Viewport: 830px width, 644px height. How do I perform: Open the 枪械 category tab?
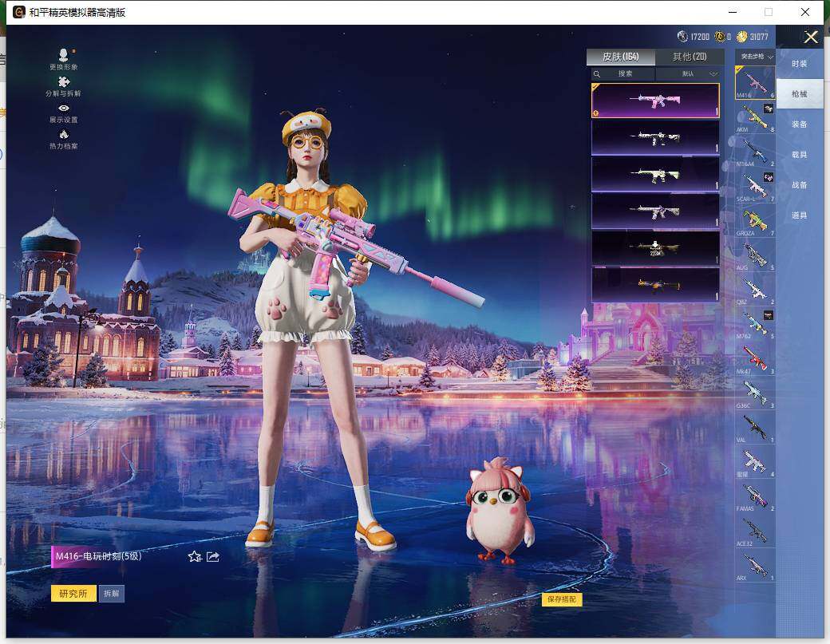coord(800,93)
